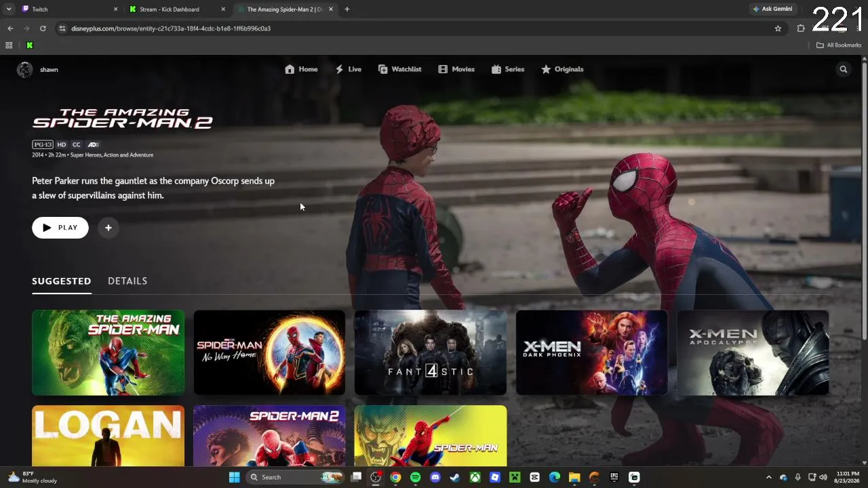
Task: Browse the Movies section
Action: 456,69
